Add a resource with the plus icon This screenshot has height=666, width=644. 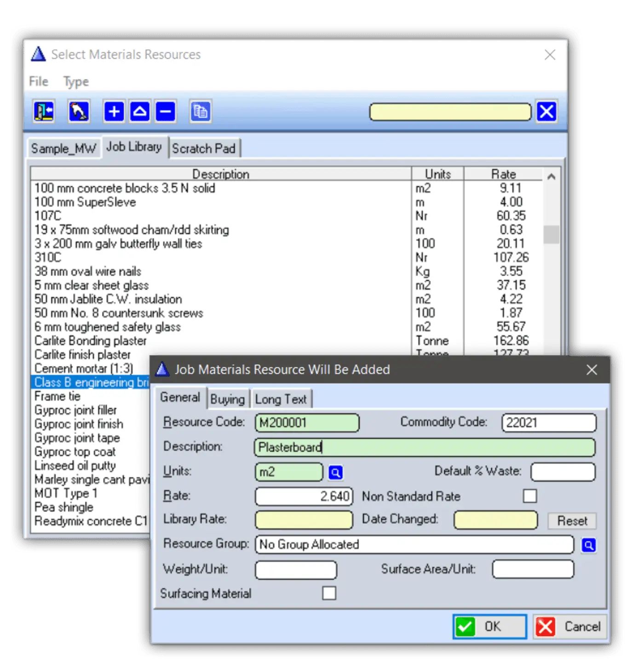114,111
